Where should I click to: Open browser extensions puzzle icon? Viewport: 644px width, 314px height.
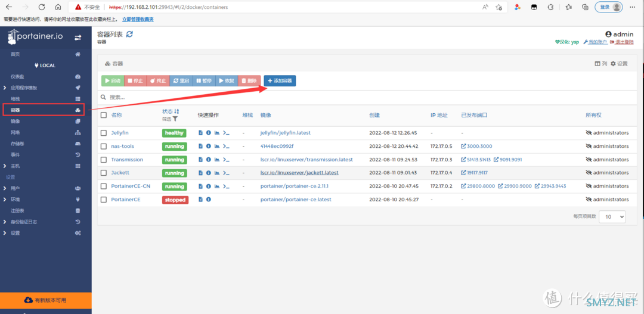coord(551,7)
